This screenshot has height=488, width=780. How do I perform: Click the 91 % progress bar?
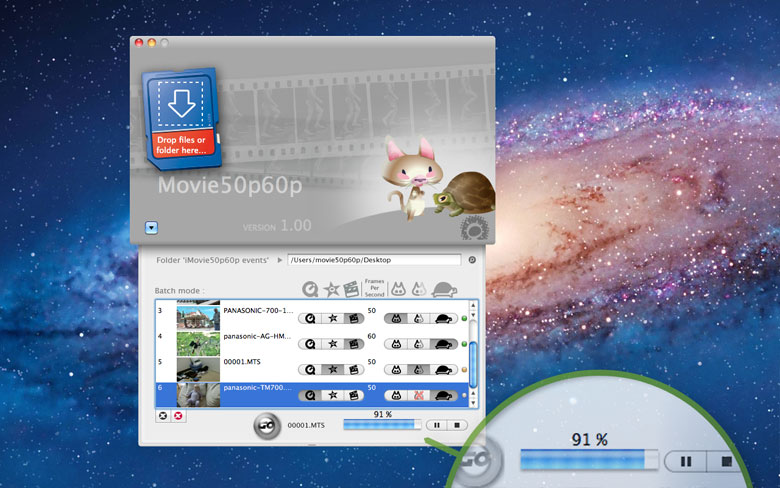(x=382, y=424)
